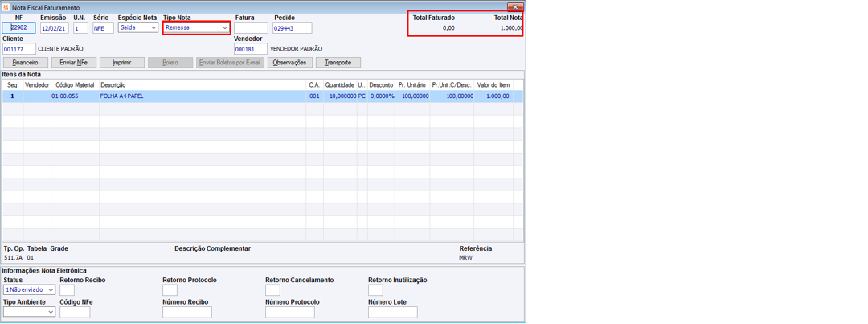The height and width of the screenshot is (324, 868).
Task: Click the item value cell 1.000,00
Action: (x=493, y=96)
